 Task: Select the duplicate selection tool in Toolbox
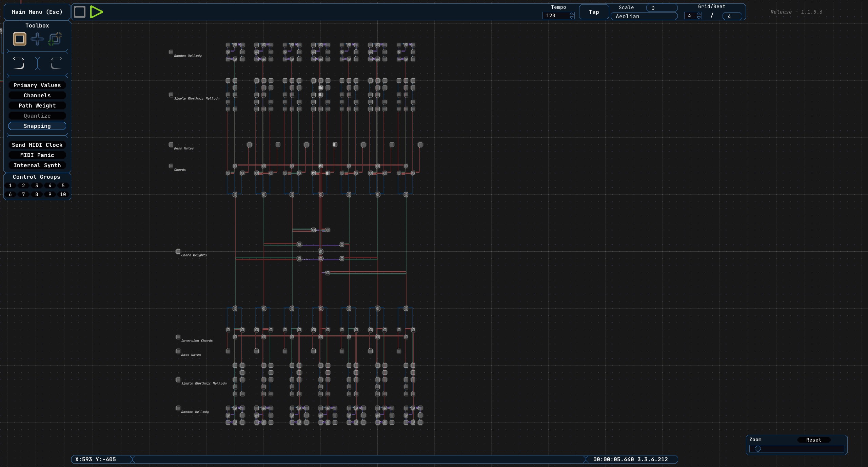point(55,39)
